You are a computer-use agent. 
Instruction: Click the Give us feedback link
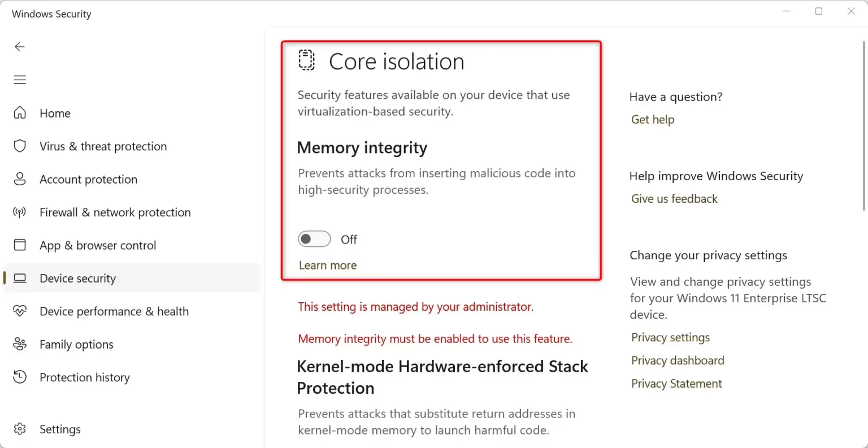point(674,199)
